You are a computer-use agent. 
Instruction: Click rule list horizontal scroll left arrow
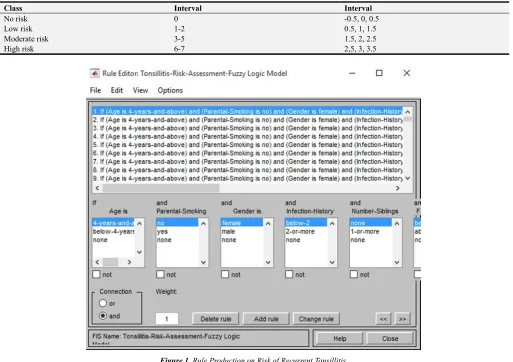[x=97, y=188]
